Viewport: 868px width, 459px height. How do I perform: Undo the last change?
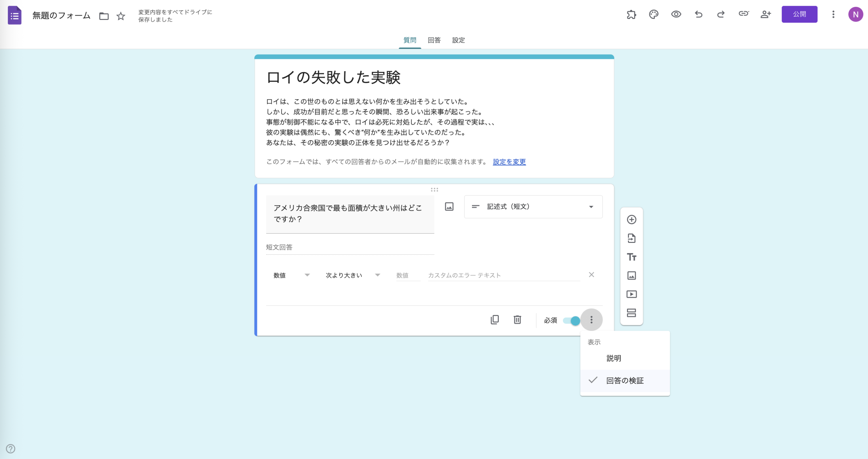(x=698, y=14)
